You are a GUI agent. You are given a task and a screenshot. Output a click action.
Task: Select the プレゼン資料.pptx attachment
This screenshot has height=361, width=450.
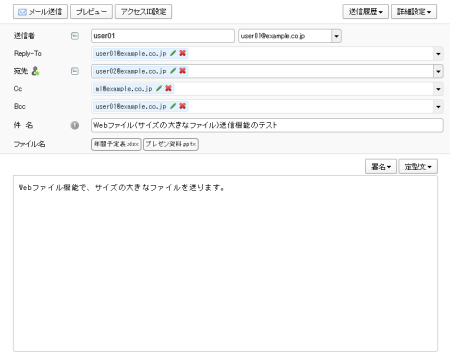tap(171, 144)
